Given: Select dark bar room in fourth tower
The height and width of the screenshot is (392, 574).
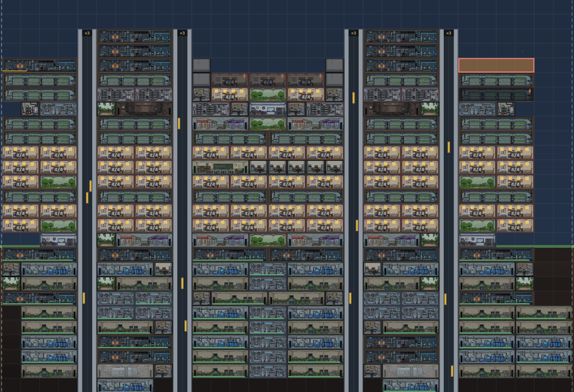Looking at the screenshot, I should [391, 109].
